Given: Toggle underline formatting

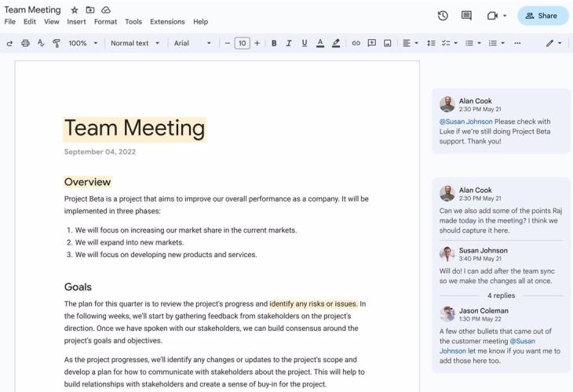Looking at the screenshot, I should point(304,43).
